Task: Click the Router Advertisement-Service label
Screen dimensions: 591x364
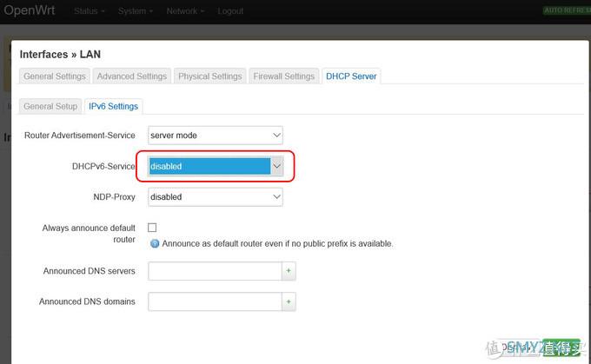Action: pos(80,136)
